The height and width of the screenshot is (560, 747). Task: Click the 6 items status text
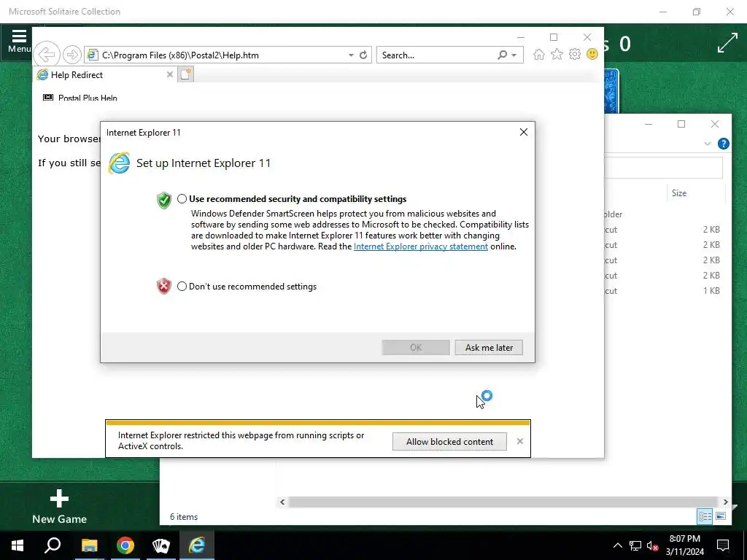click(184, 517)
